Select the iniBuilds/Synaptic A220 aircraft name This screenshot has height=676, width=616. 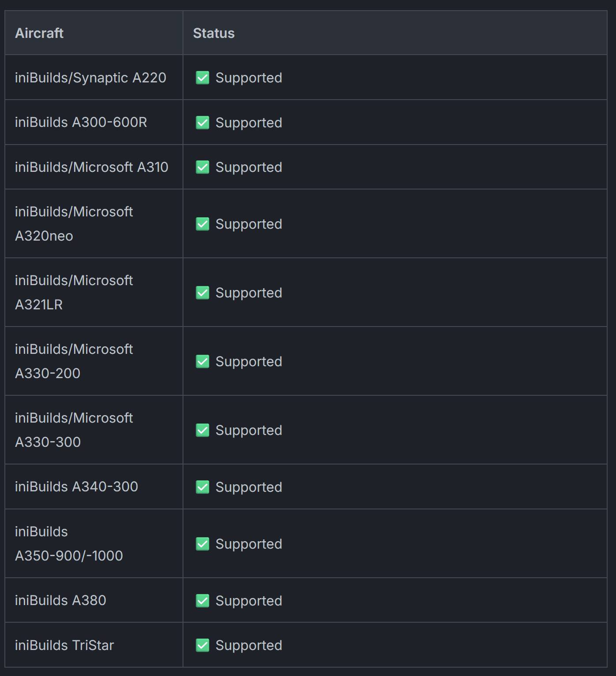coord(90,78)
